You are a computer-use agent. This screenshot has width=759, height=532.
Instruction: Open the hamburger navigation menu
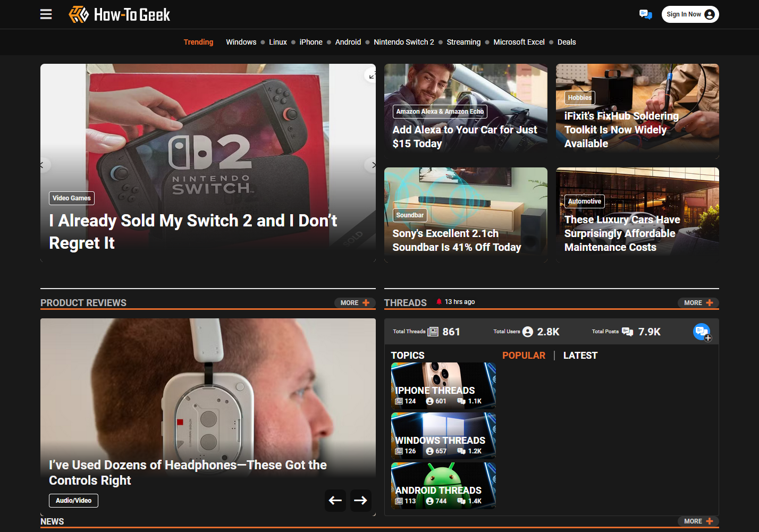[46, 14]
